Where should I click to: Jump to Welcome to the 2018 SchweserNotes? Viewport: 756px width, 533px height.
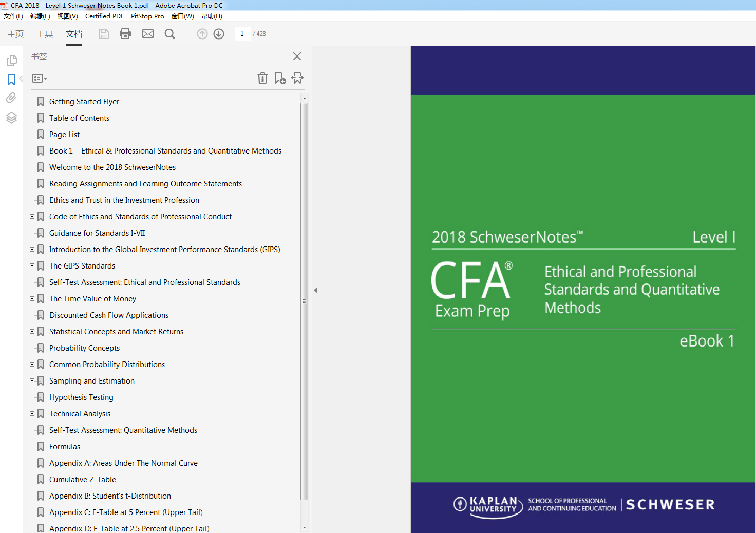pyautogui.click(x=112, y=167)
